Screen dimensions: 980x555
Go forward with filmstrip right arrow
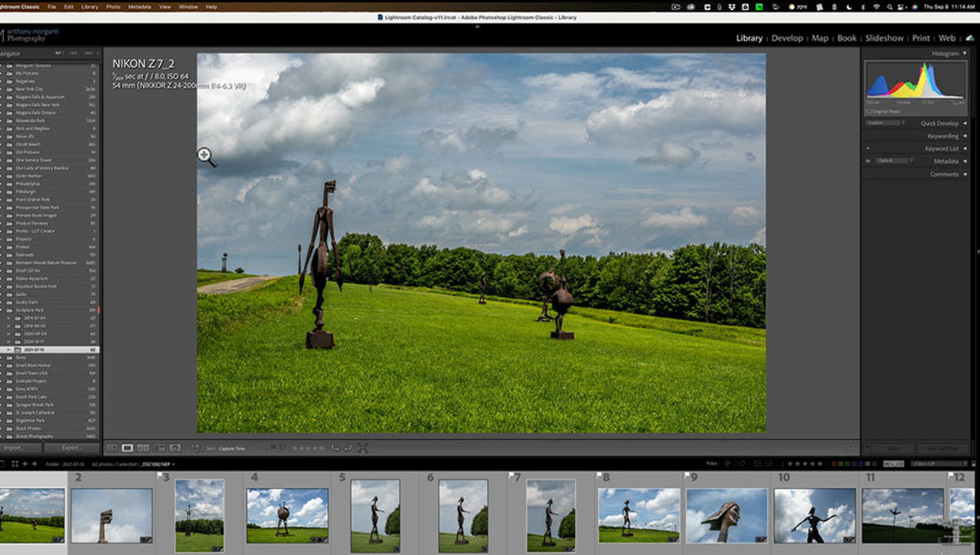[35, 464]
